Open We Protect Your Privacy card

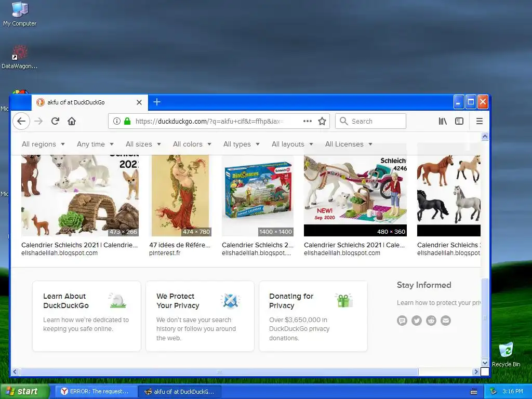[200, 316]
